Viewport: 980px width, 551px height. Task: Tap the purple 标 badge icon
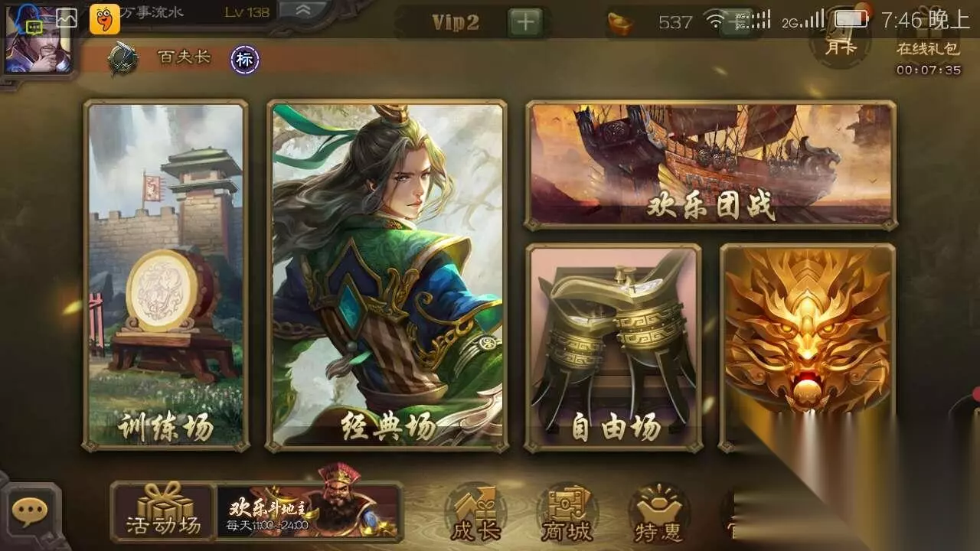click(x=245, y=60)
